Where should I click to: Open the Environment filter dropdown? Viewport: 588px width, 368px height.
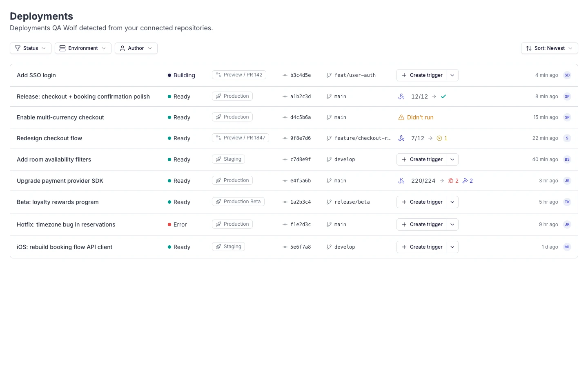(83, 48)
